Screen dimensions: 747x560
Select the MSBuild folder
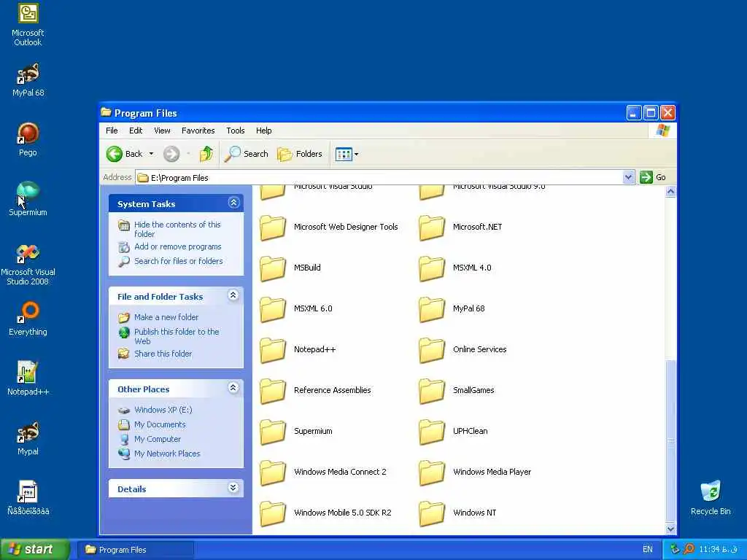tap(290, 268)
